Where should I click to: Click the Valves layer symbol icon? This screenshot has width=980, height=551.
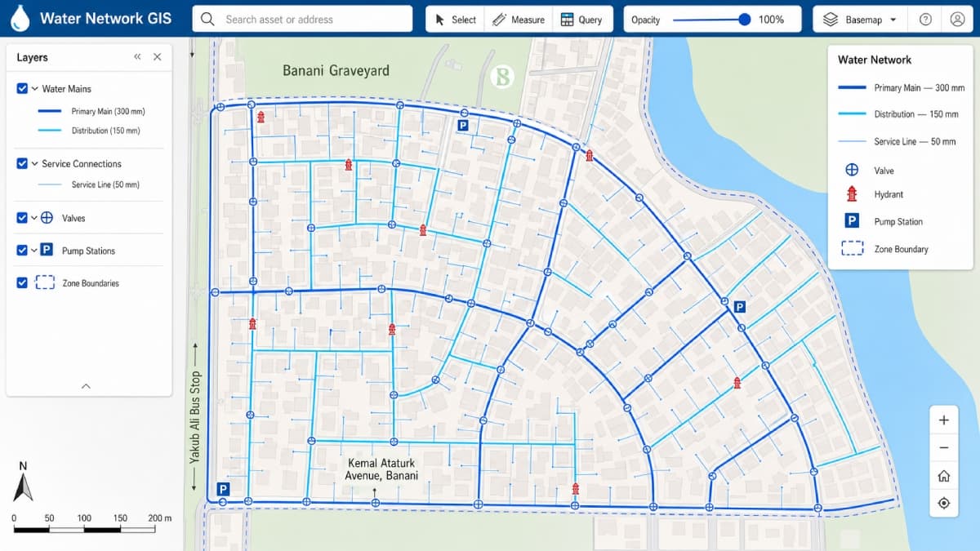point(47,218)
